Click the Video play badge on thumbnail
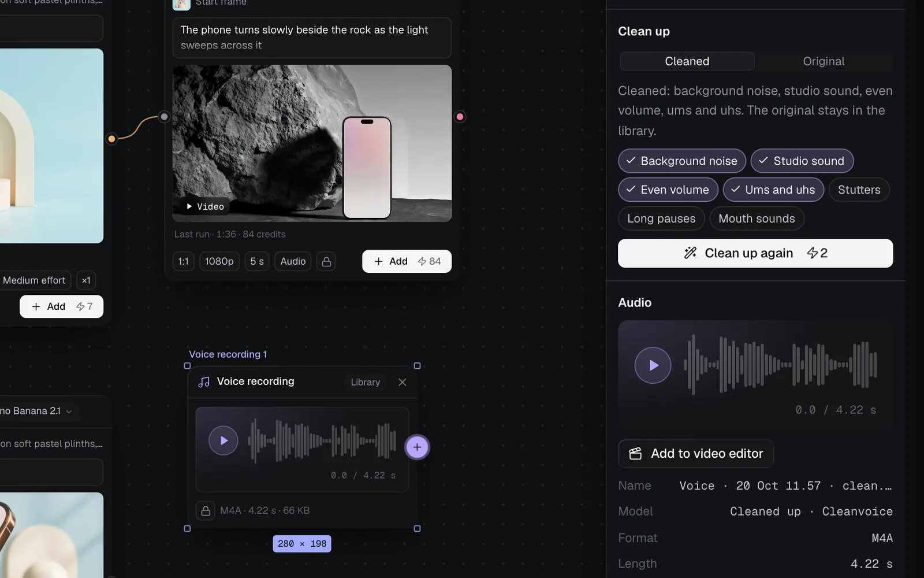The height and width of the screenshot is (578, 924). [205, 206]
